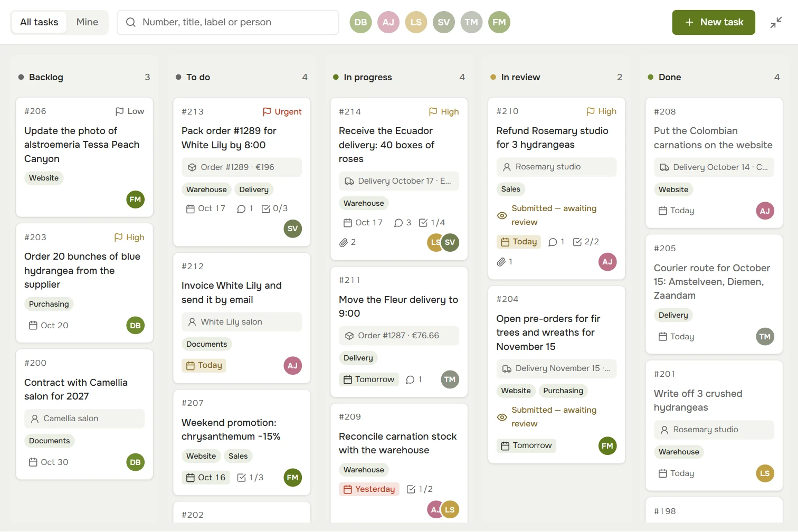The width and height of the screenshot is (798, 532).
Task: Open checklist 0/3 on task #213
Action: coord(275,208)
